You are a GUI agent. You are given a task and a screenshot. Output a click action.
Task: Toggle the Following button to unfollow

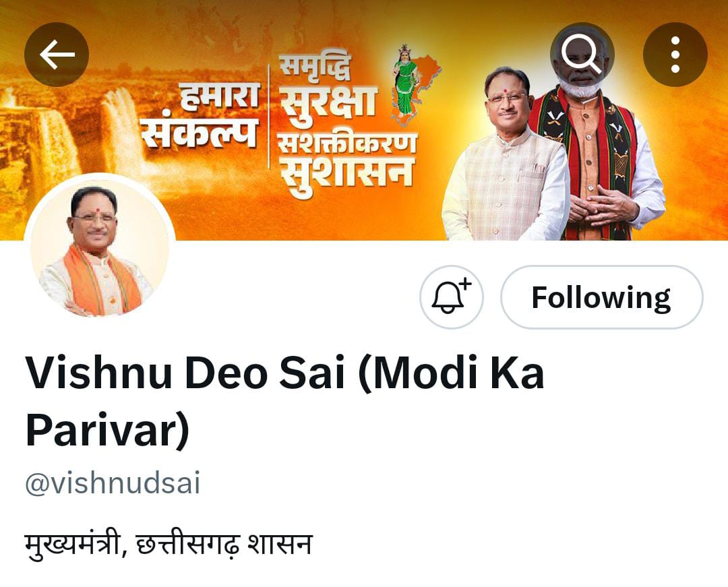pos(602,297)
